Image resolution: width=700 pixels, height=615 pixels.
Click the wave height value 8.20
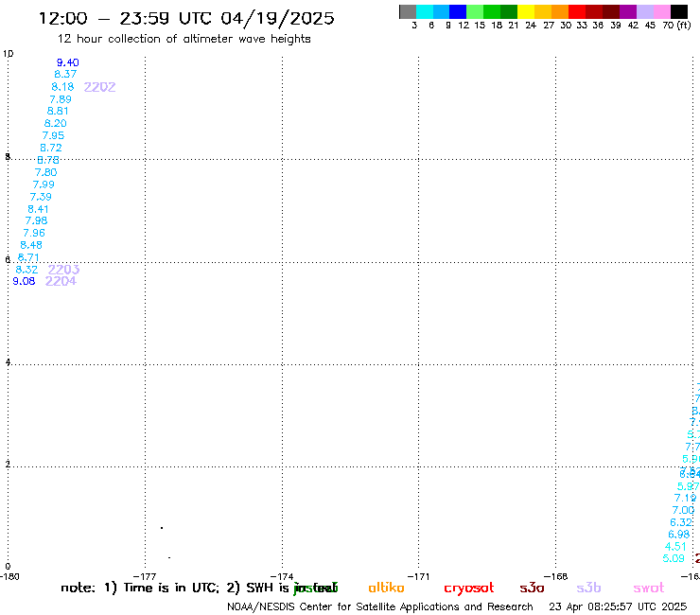coord(56,123)
